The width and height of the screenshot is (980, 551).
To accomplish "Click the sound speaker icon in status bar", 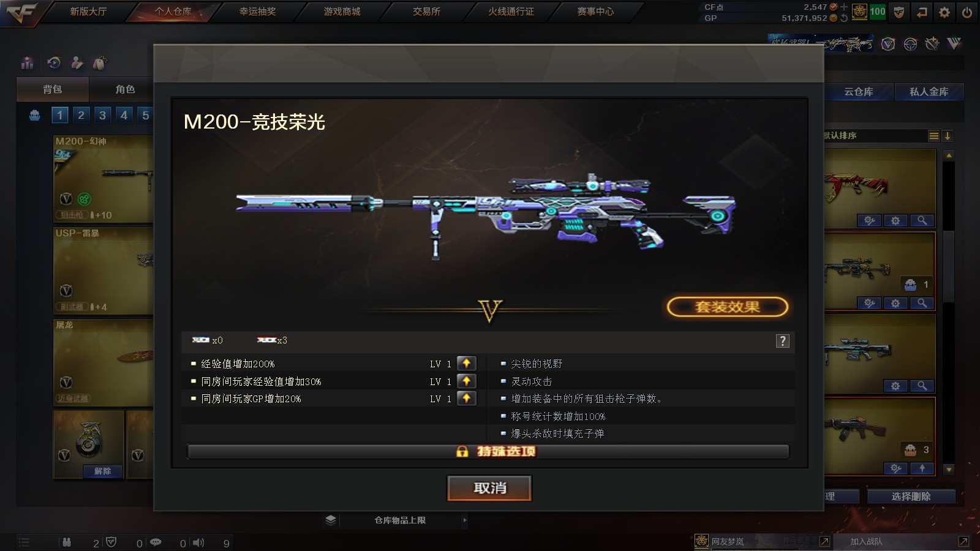I will coord(198,542).
